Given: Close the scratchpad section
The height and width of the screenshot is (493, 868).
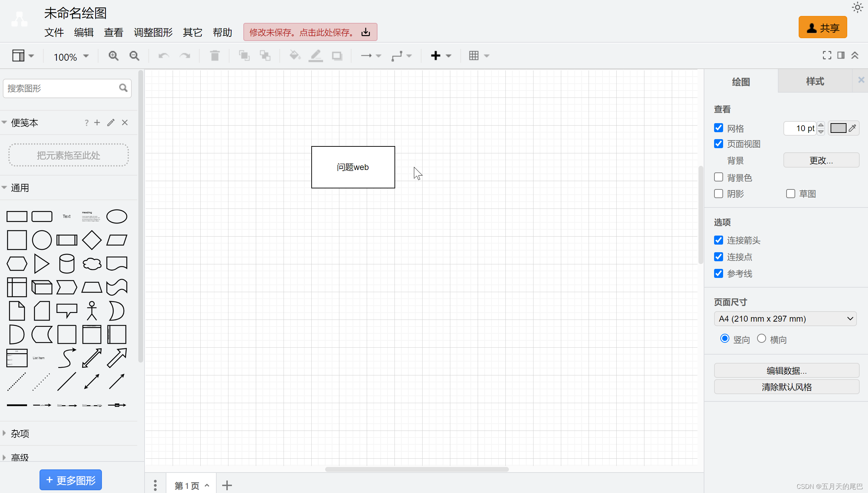Looking at the screenshot, I should 125,122.
